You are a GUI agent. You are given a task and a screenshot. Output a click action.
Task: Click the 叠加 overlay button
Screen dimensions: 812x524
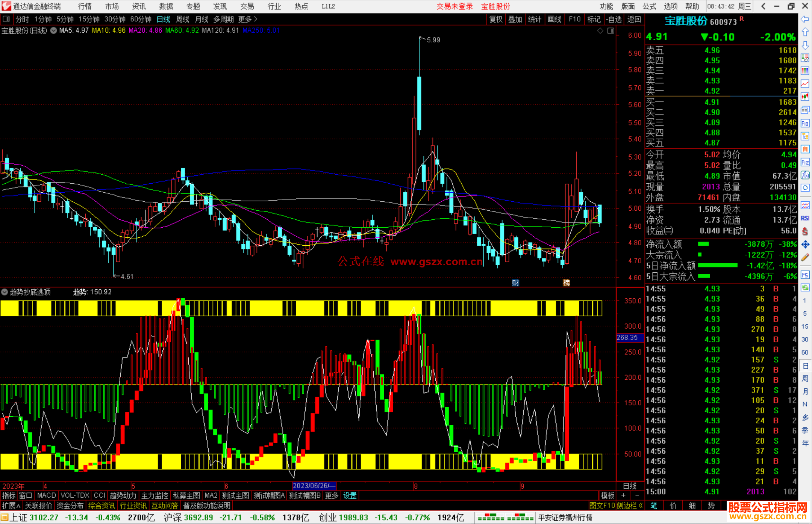click(515, 19)
